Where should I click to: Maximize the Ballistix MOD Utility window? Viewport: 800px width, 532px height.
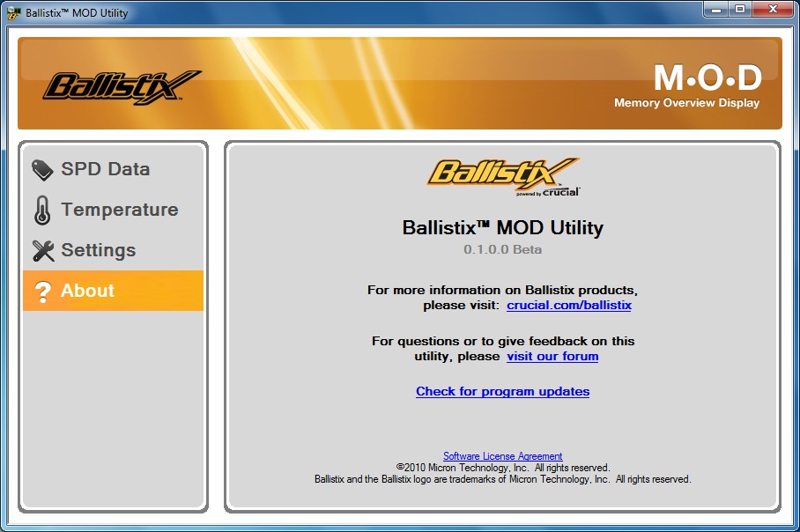(x=740, y=10)
